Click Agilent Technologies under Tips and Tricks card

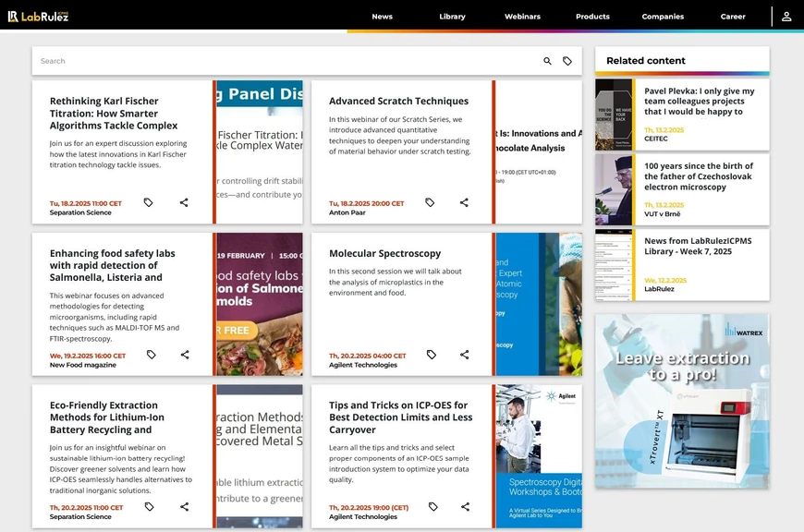(x=363, y=517)
